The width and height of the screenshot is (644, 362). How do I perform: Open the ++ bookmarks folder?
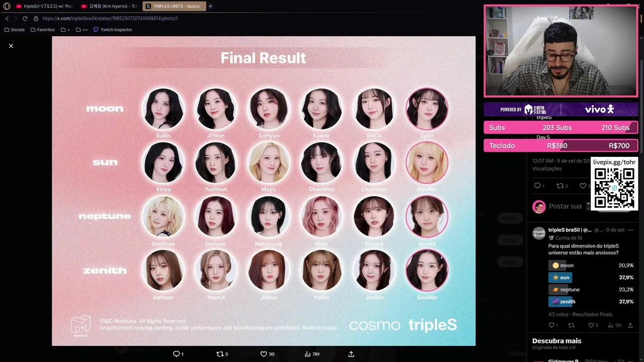(82, 30)
